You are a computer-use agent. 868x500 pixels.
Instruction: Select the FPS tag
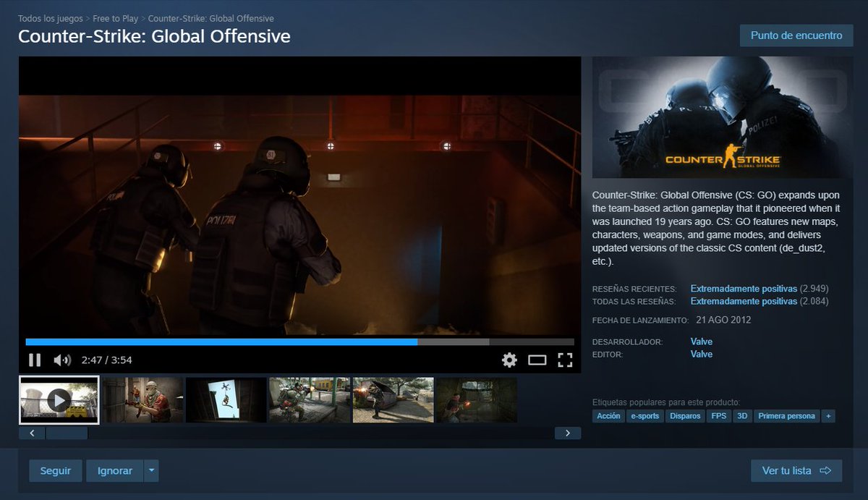[719, 416]
